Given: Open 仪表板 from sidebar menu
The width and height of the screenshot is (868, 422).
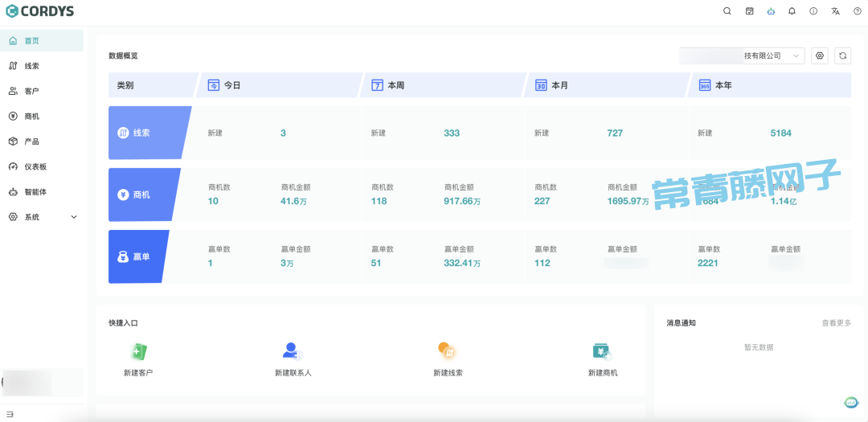Looking at the screenshot, I should (35, 166).
